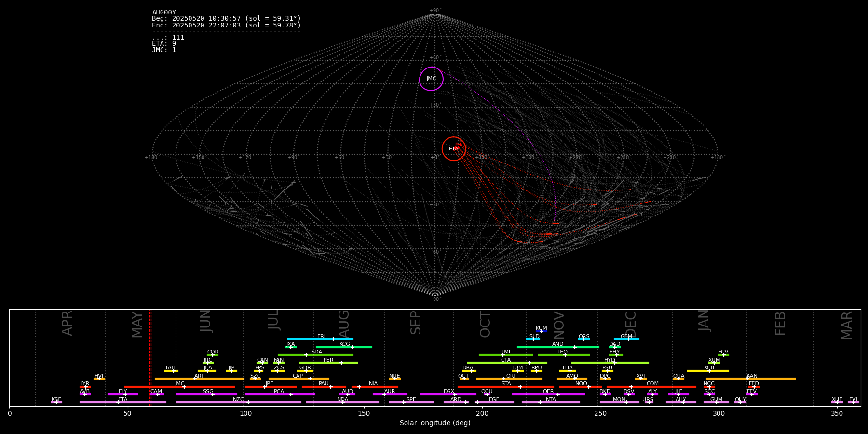Click the QUA shower label
The height and width of the screenshot is (434, 868).
[679, 376]
